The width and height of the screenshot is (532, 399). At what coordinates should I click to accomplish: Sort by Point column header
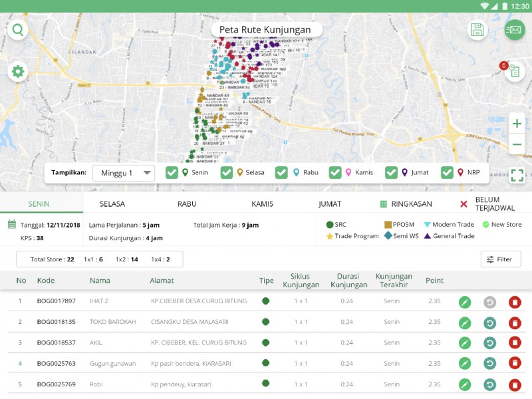tap(434, 281)
